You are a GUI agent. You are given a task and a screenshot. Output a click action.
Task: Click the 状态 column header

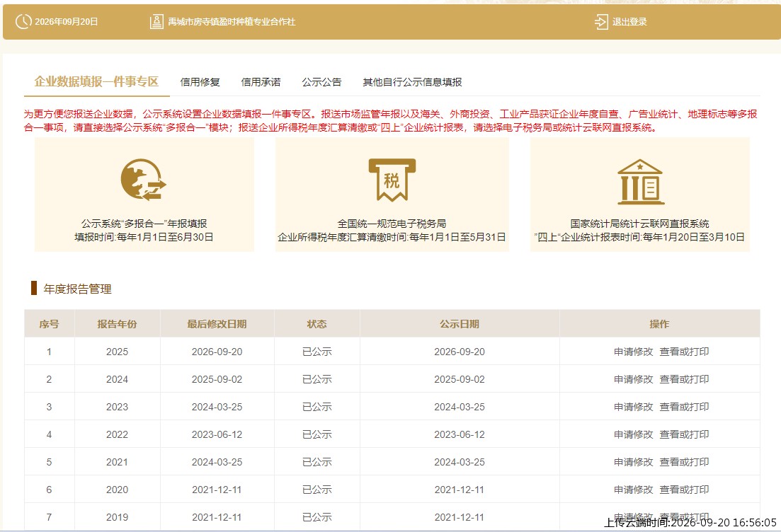[317, 324]
